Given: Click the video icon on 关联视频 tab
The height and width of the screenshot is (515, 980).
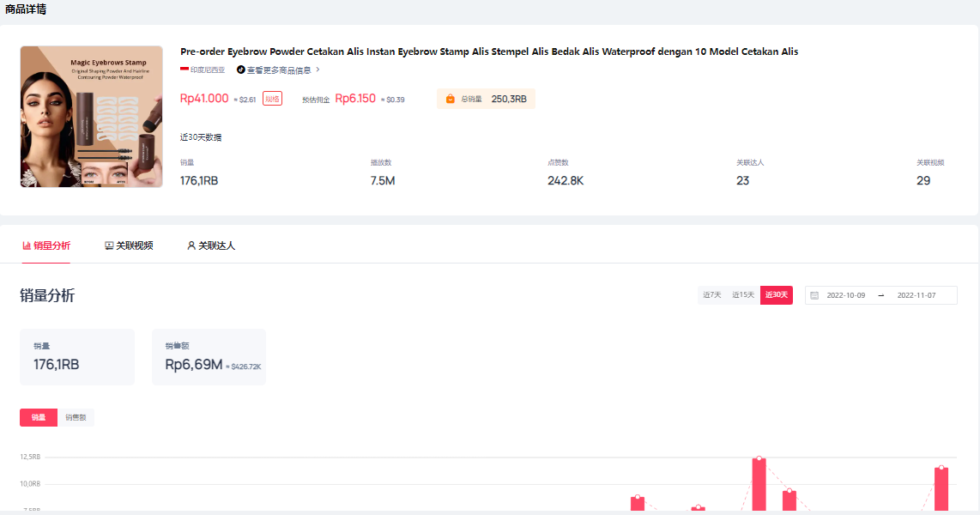Looking at the screenshot, I should [x=109, y=245].
